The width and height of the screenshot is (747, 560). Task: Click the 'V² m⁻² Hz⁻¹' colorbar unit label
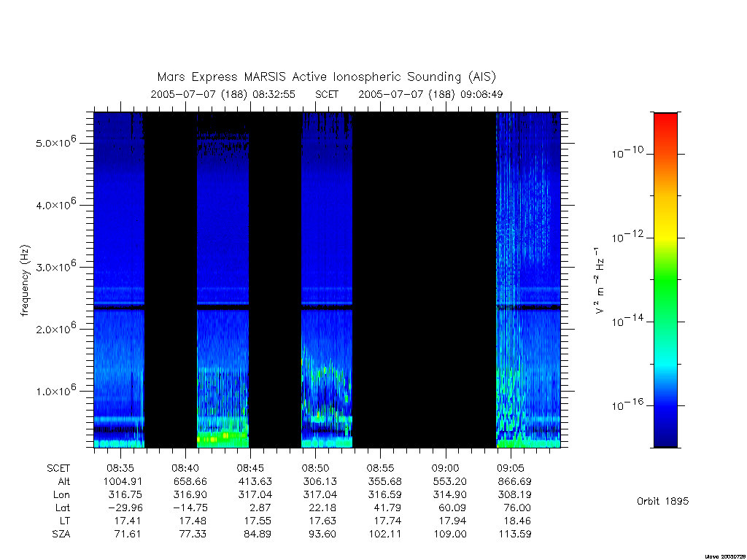tap(599, 280)
